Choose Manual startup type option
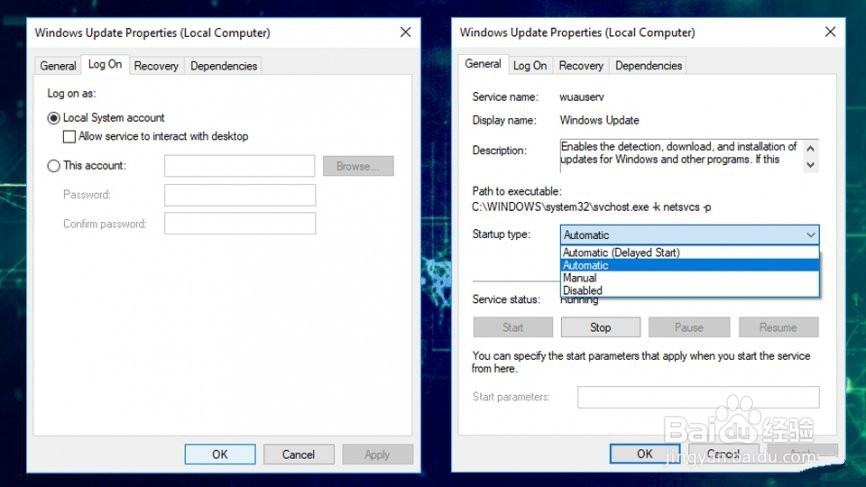The height and width of the screenshot is (487, 866). pos(689,278)
